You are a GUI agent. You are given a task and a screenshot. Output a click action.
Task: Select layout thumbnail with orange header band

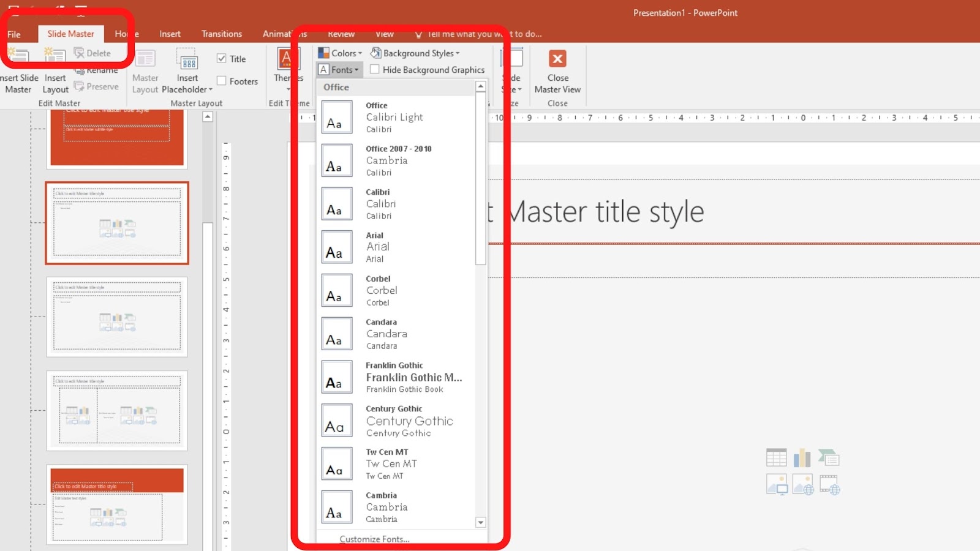coord(117,505)
